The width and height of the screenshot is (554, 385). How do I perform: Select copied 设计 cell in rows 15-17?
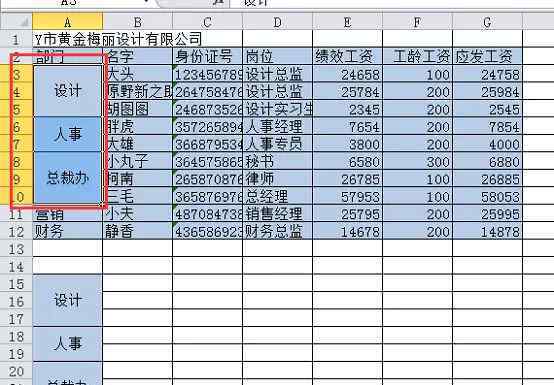[x=67, y=301]
